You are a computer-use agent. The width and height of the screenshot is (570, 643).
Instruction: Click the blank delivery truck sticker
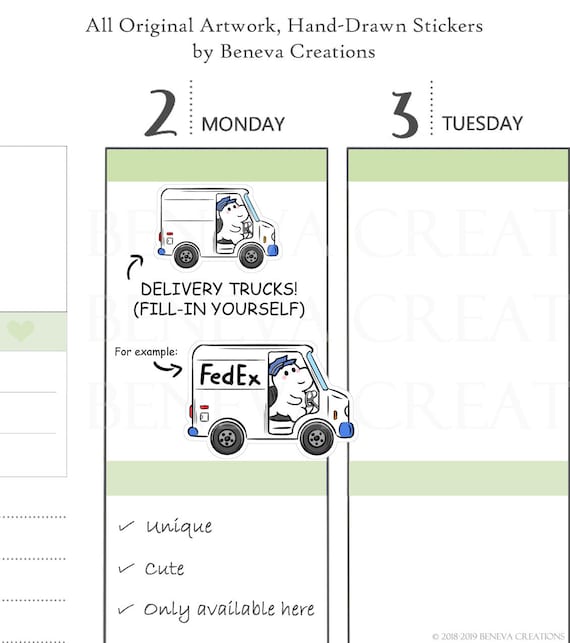[x=218, y=228]
